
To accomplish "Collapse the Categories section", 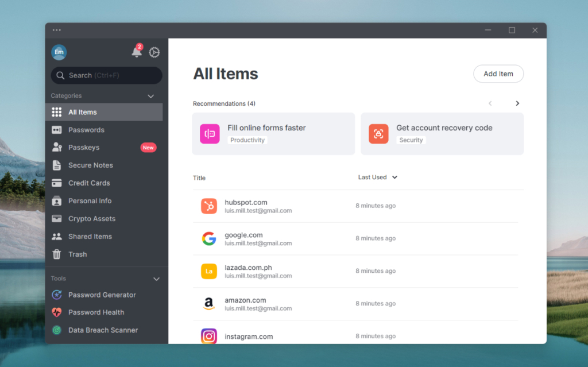I will pyautogui.click(x=151, y=96).
